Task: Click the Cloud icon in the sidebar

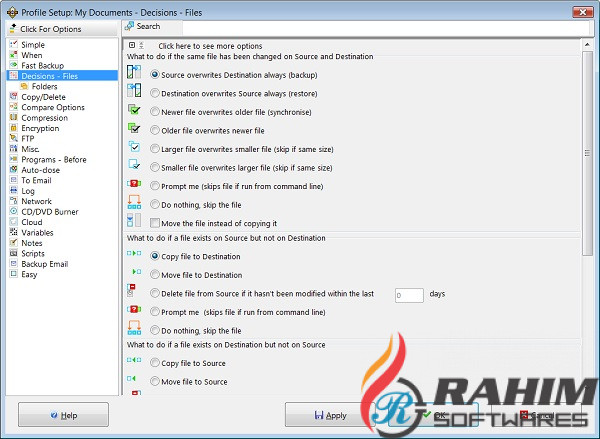Action: [14, 222]
